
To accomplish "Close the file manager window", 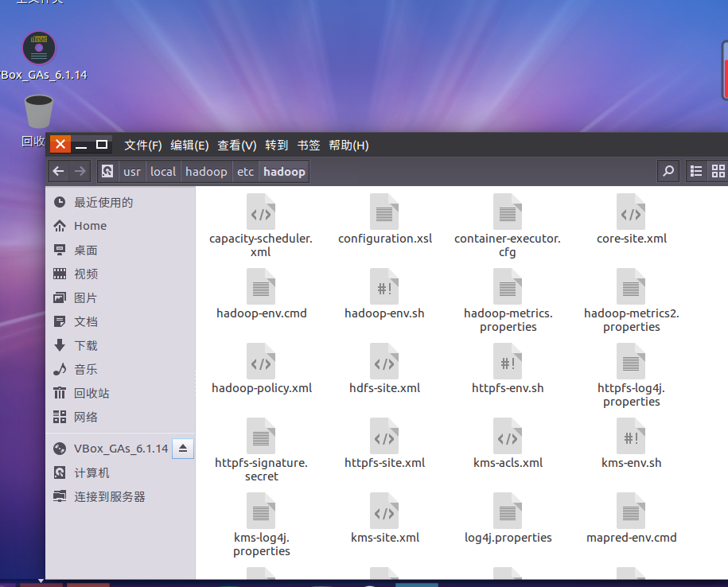I will pos(60,144).
